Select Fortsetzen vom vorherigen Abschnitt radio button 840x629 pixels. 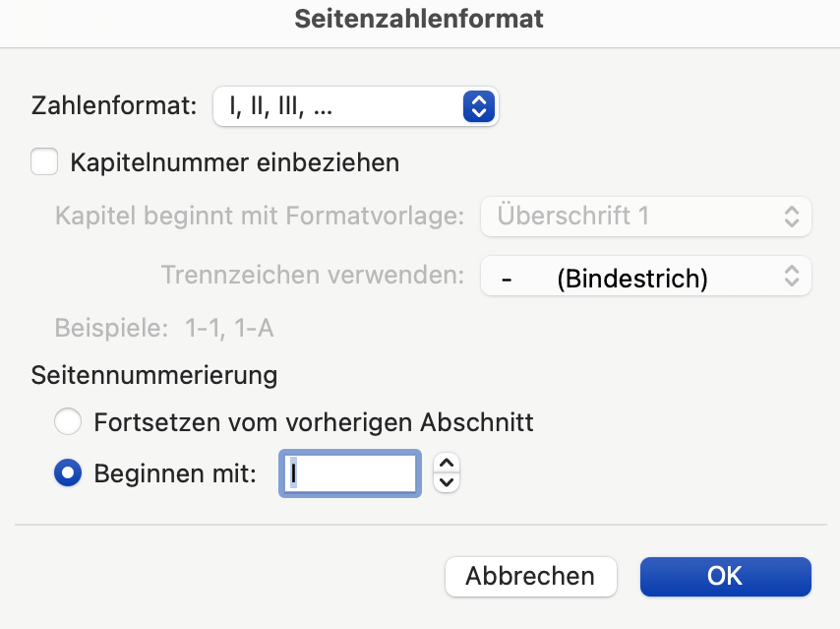point(68,423)
